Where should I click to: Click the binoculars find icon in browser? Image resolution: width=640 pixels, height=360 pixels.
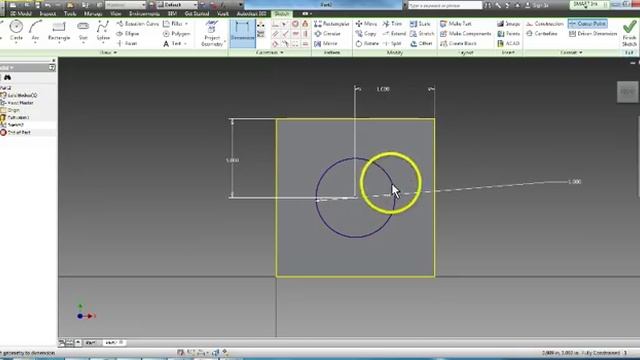pos(7,78)
